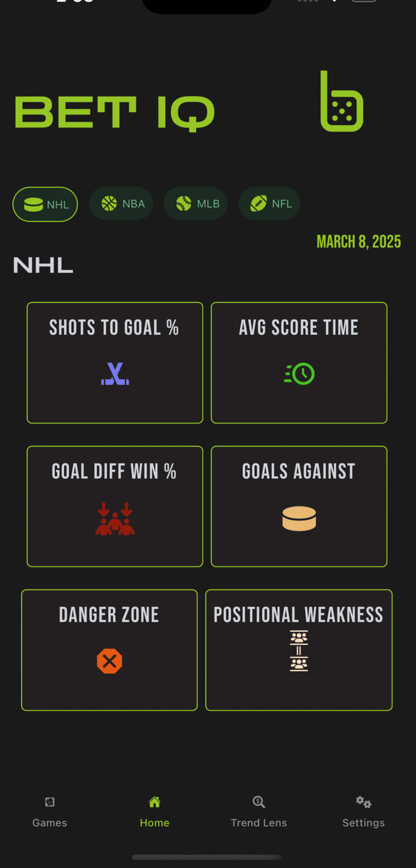Tap the tan hockey puck icon

(x=299, y=519)
